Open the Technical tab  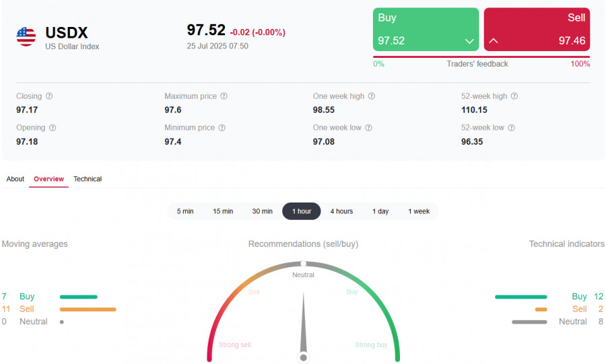(x=88, y=179)
